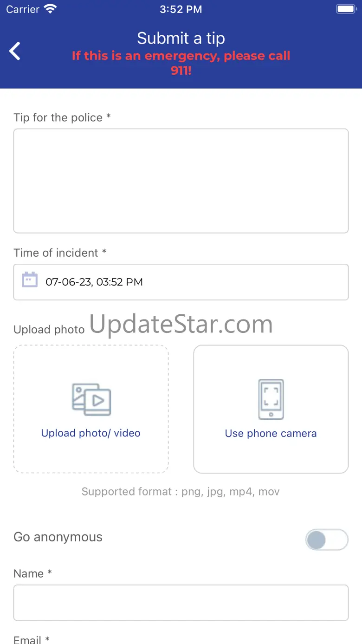The width and height of the screenshot is (362, 644).
Task: Tap the Submit a tip header title
Action: pyautogui.click(x=181, y=38)
